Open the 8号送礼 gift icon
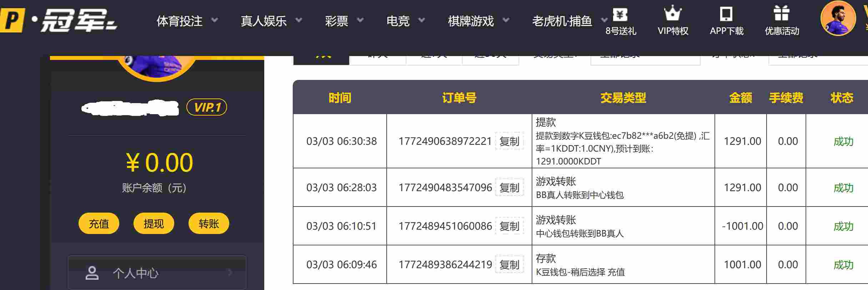 (x=620, y=15)
